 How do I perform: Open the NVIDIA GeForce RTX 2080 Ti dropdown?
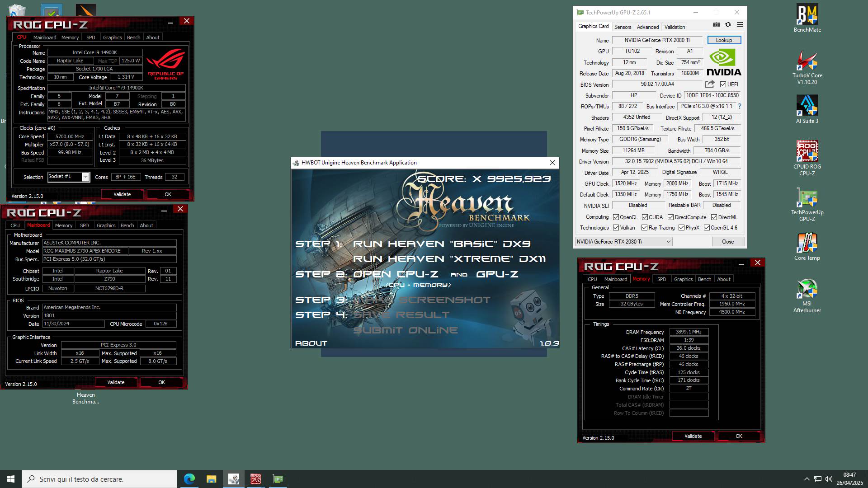[x=623, y=242]
